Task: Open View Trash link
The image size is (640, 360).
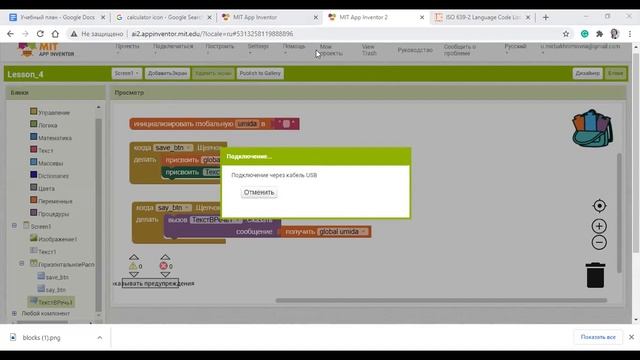Action: [x=369, y=50]
